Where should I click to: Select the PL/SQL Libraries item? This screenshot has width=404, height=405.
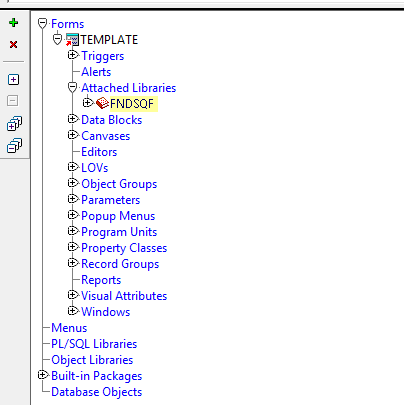click(94, 344)
